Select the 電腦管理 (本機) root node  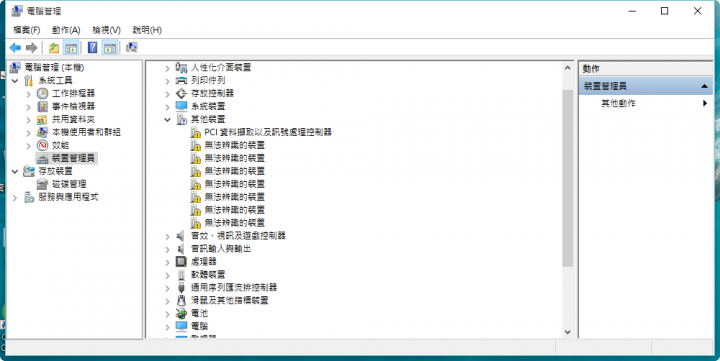[54, 68]
